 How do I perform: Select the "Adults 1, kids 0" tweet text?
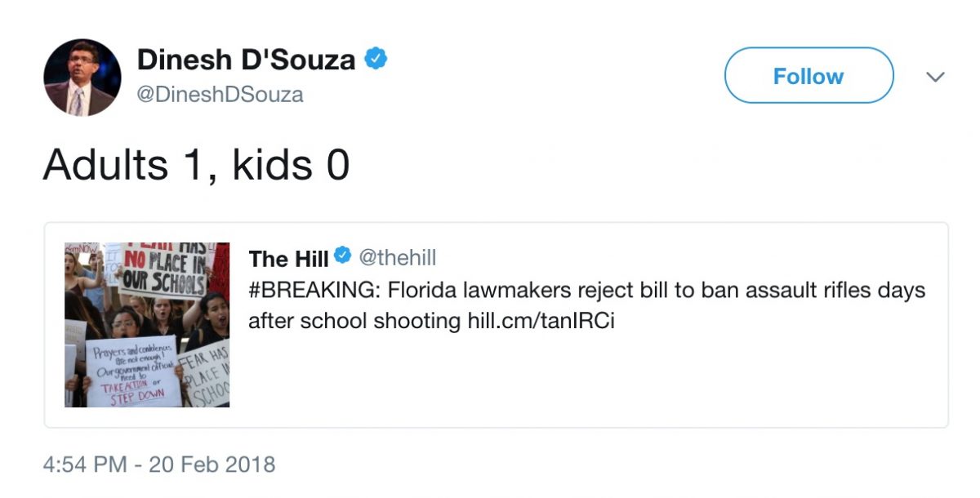[x=196, y=165]
